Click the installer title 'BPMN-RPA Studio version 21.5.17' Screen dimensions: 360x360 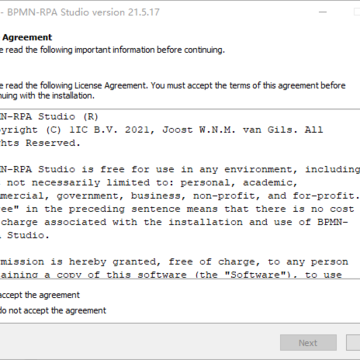[83, 12]
